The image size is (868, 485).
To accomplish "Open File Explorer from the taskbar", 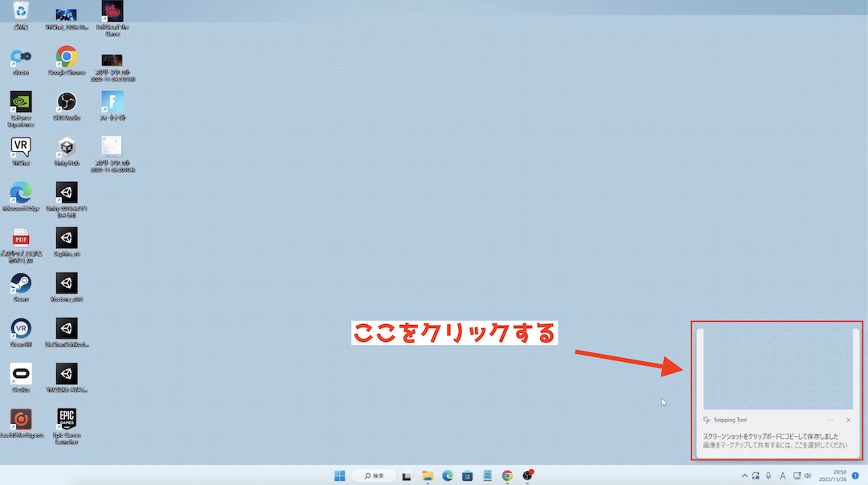I will pos(427,475).
